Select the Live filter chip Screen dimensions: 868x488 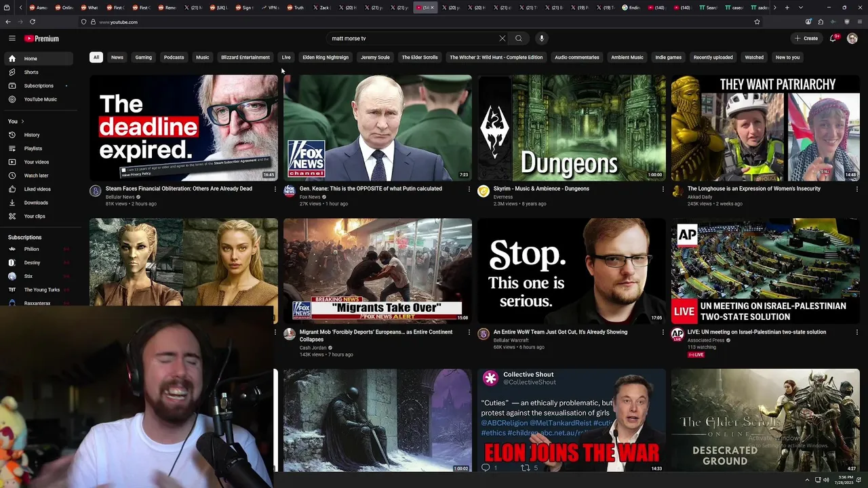(286, 57)
